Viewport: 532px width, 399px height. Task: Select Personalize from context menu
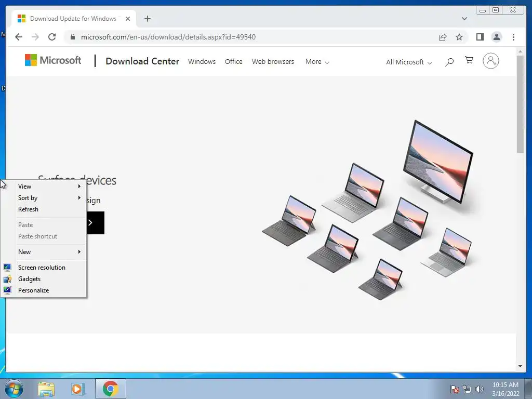click(44, 290)
